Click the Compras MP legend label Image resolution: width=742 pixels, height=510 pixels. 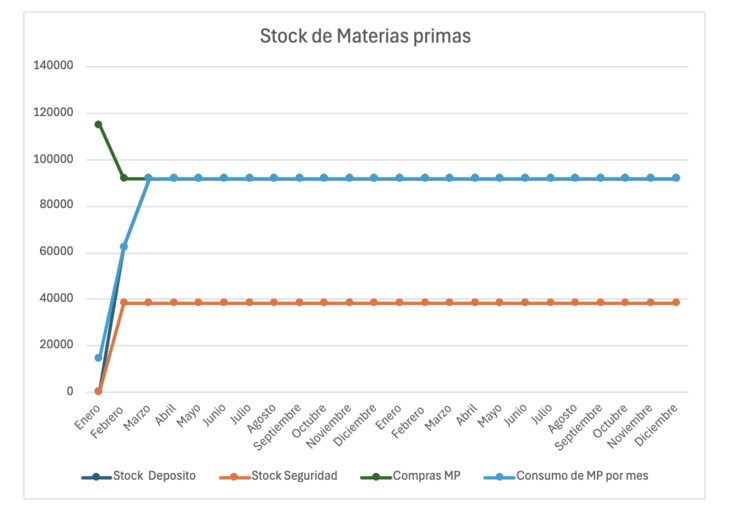click(x=426, y=476)
